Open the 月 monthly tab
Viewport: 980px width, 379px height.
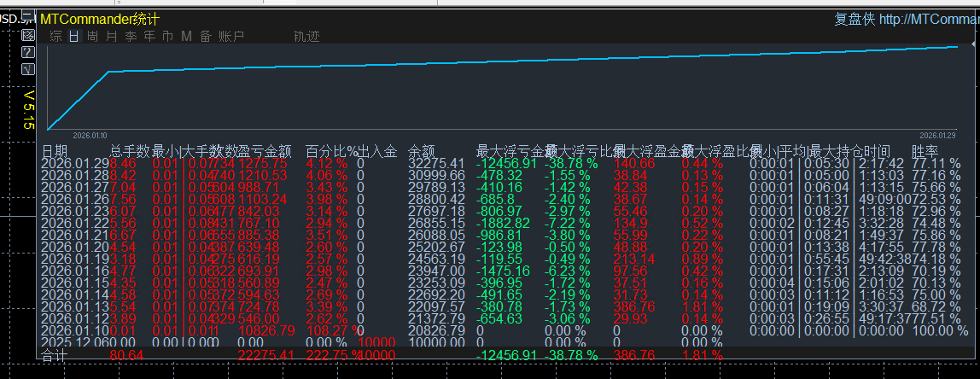click(111, 37)
